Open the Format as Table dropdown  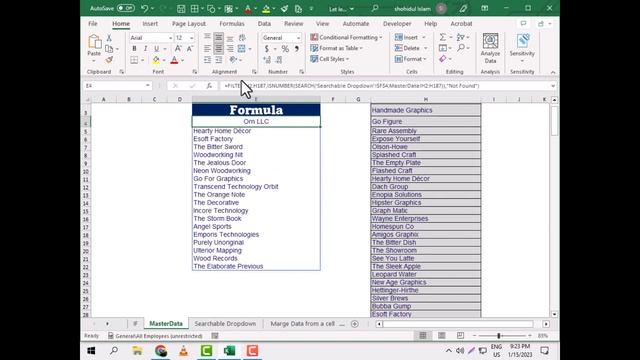coord(336,48)
